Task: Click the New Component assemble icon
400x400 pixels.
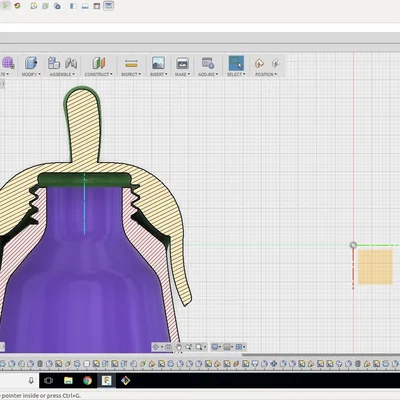Action: 54,63
